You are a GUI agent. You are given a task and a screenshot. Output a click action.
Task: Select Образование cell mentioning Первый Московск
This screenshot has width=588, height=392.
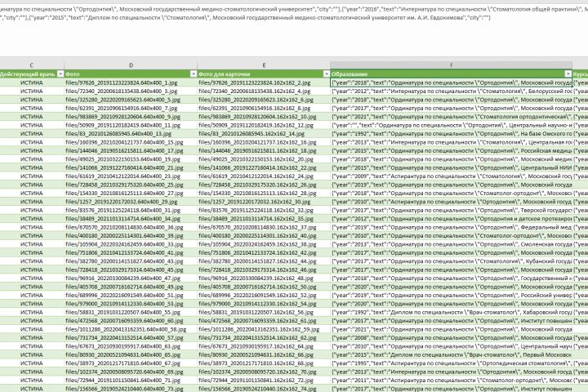451,355
